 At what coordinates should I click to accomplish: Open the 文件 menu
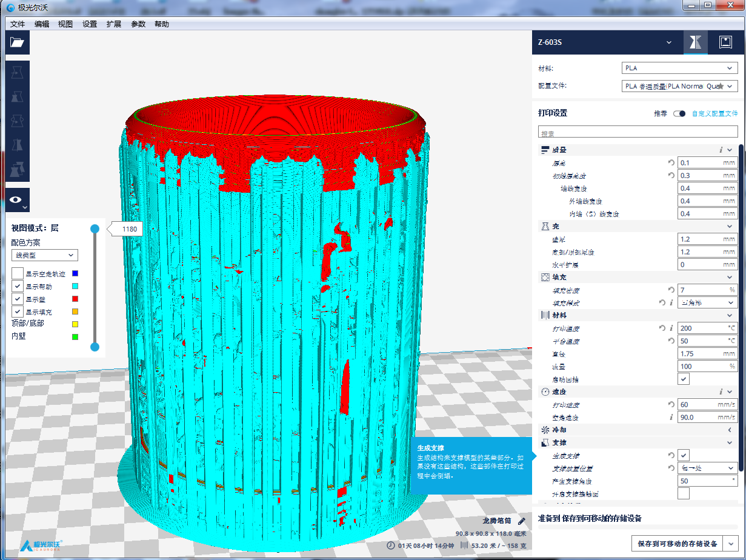point(18,24)
